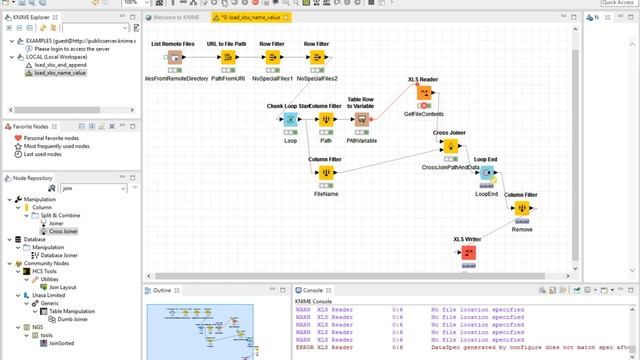Select the Path Column Filter node
This screenshot has width=640, height=360.
pyautogui.click(x=326, y=120)
